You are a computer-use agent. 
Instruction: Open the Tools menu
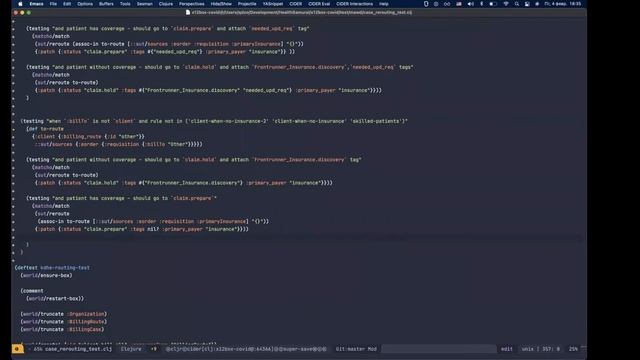point(125,4)
